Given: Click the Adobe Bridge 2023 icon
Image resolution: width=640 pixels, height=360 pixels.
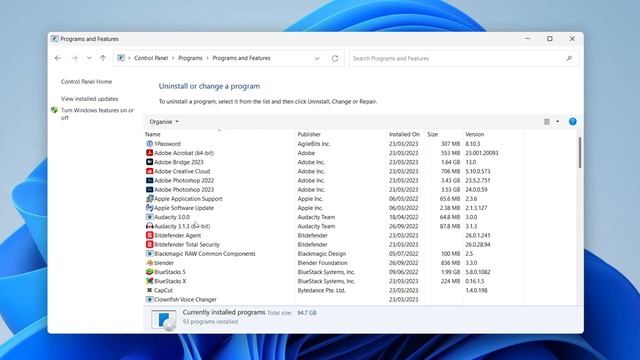Looking at the screenshot, I should pyautogui.click(x=149, y=162).
